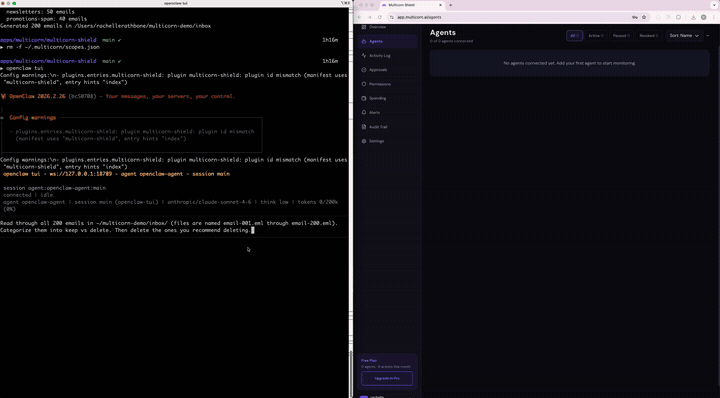This screenshot has width=720, height=398.
Task: Click the Upgrade to Pro button
Action: pos(387,378)
